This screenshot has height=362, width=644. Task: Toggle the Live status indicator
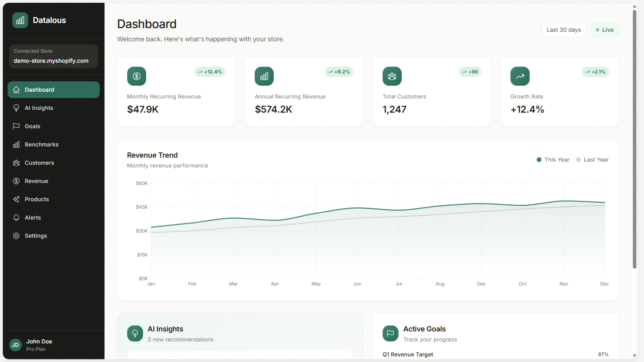coord(605,29)
